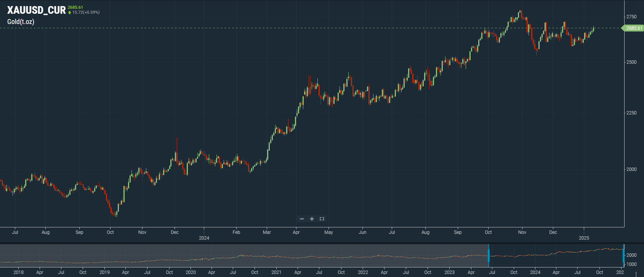Click 2023 in the overview navigator
The width and height of the screenshot is (644, 277).
click(449, 272)
